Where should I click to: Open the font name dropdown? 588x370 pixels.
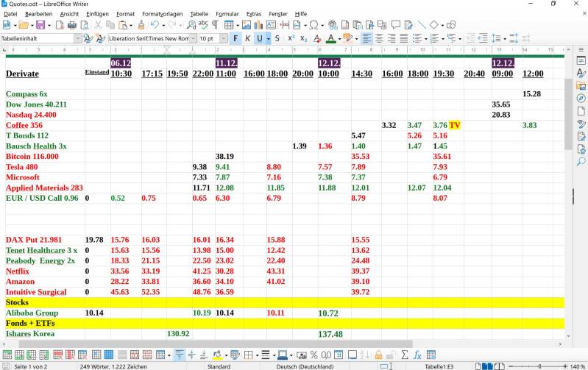click(x=193, y=38)
